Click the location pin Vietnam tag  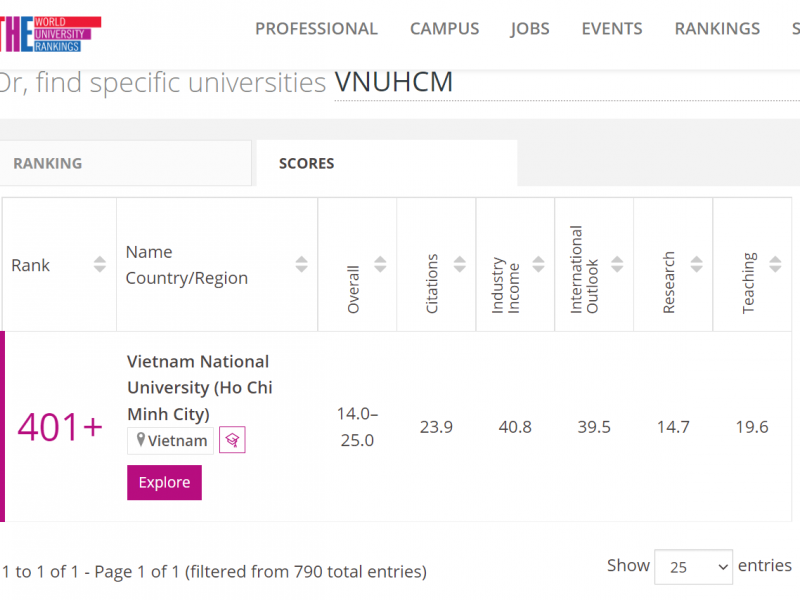tap(171, 441)
